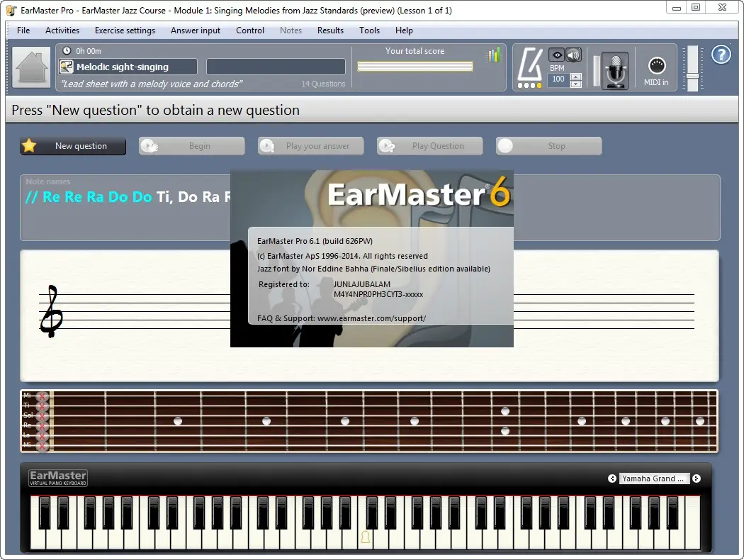Open help with the question mark icon
The image size is (744, 560).
tap(721, 55)
